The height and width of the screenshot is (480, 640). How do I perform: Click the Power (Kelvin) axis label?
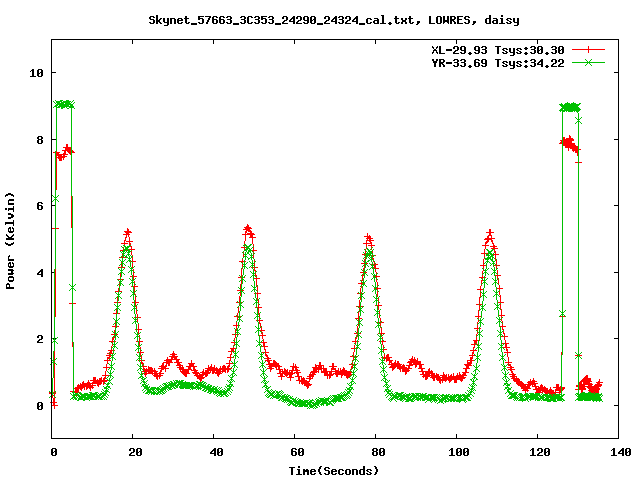click(10, 241)
